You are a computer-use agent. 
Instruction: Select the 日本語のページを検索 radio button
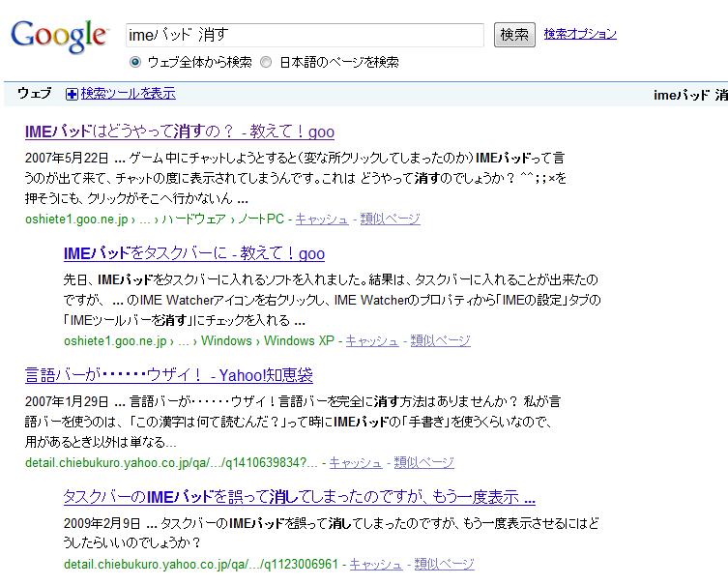click(266, 62)
